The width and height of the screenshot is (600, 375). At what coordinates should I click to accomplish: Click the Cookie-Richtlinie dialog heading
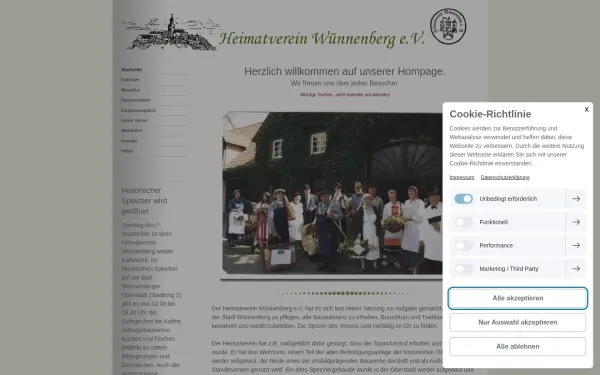(x=490, y=114)
